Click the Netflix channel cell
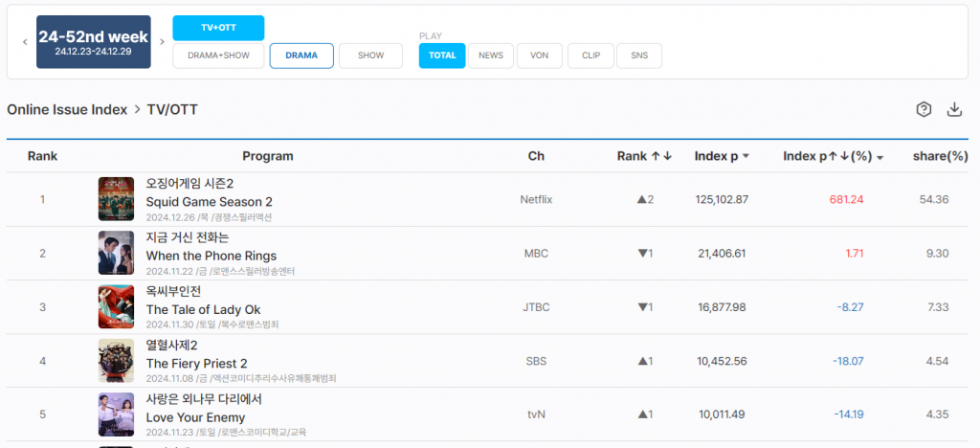This screenshot has height=448, width=980. tap(536, 200)
